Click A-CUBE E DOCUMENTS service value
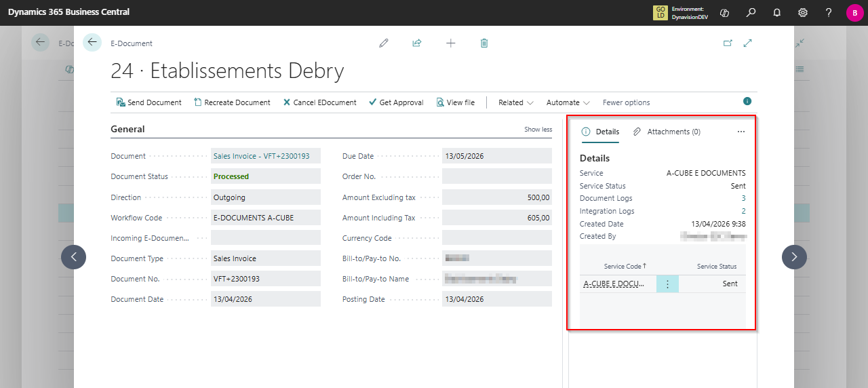Viewport: 868px width, 388px height. (706, 173)
